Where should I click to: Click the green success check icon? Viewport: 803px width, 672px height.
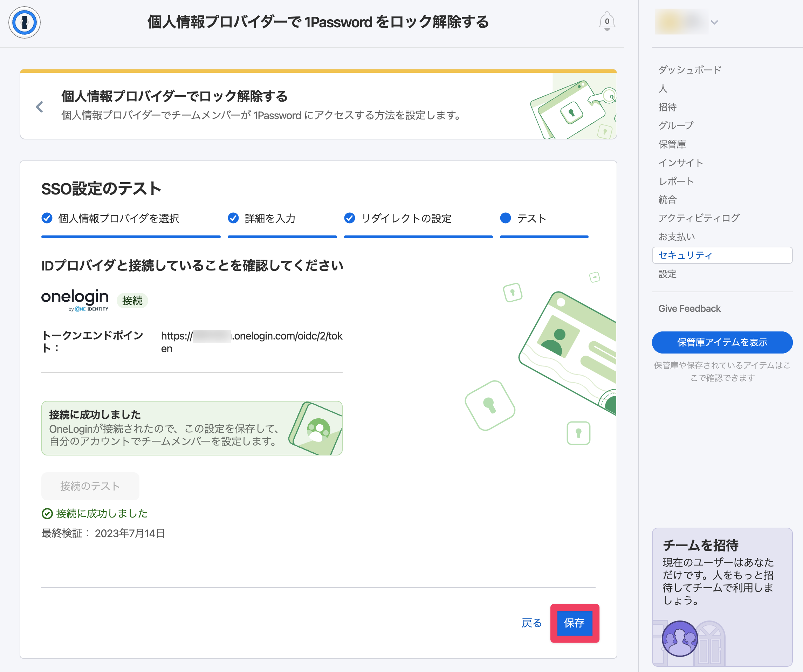(47, 514)
